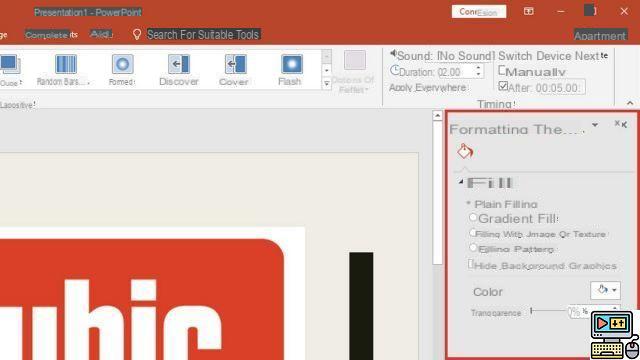The image size is (640, 360).
Task: Show next row of transitions gallery
Action: [x=327, y=70]
